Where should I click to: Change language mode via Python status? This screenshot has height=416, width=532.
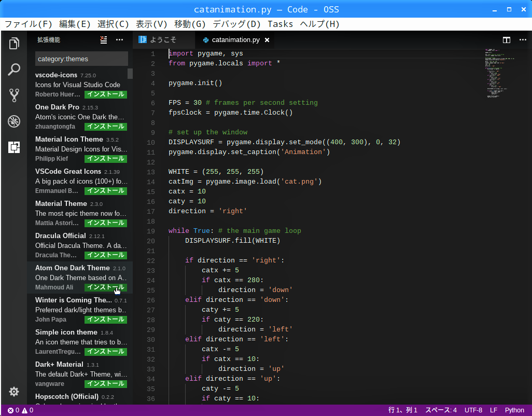514,410
